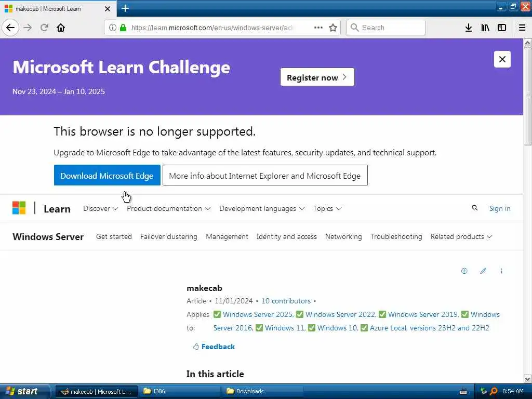Image resolution: width=532 pixels, height=399 pixels.
Task: Click into the browser Search field
Action: tap(385, 28)
